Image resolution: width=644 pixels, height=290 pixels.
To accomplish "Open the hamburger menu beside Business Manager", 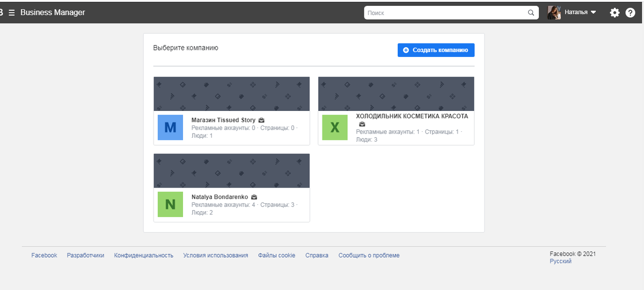I will (x=12, y=12).
